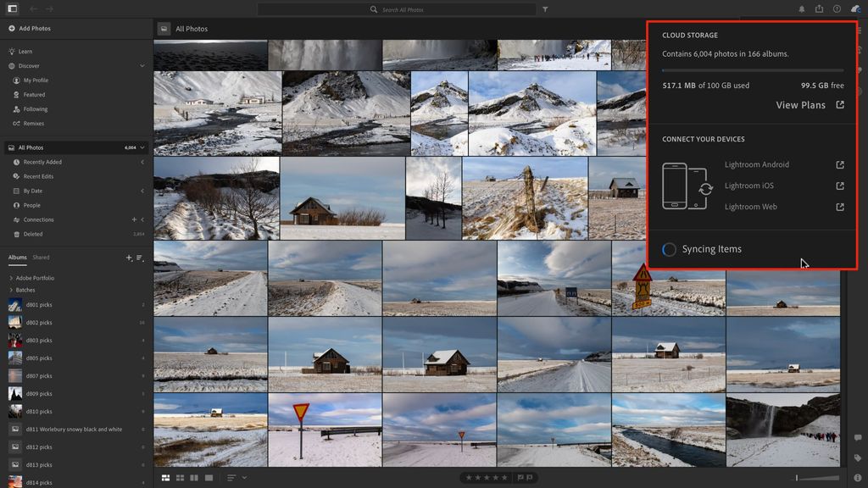Open the help icon near the avatar
Image resolution: width=868 pixels, height=488 pixels.
(x=837, y=9)
